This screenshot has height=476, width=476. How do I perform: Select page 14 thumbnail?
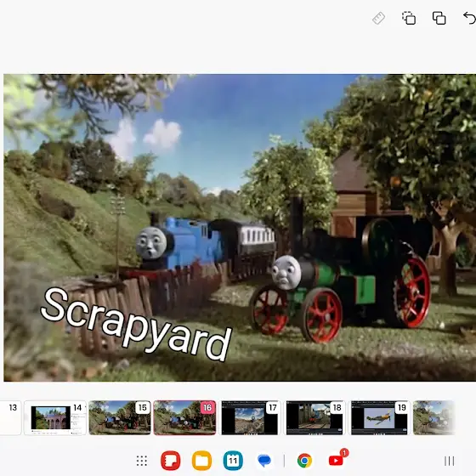(55, 417)
